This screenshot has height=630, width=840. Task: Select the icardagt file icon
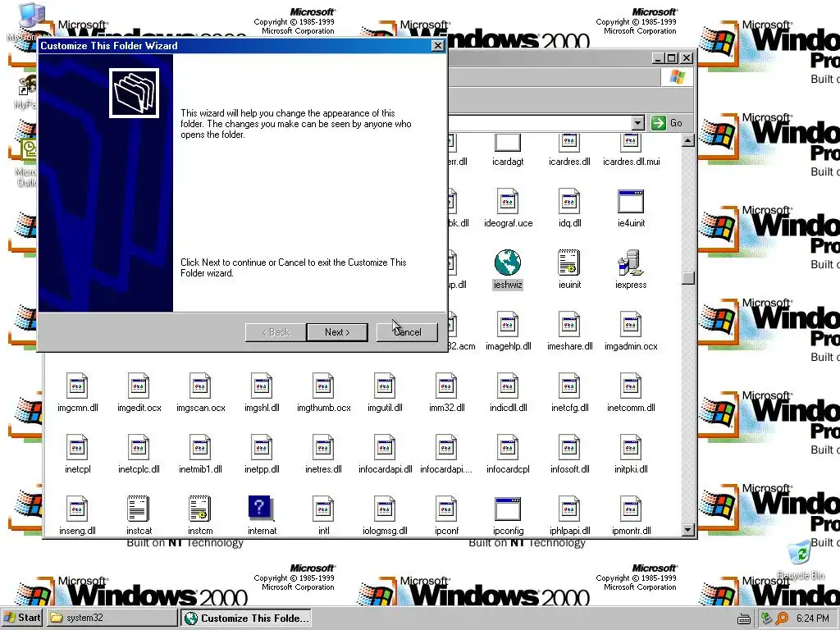(x=507, y=143)
